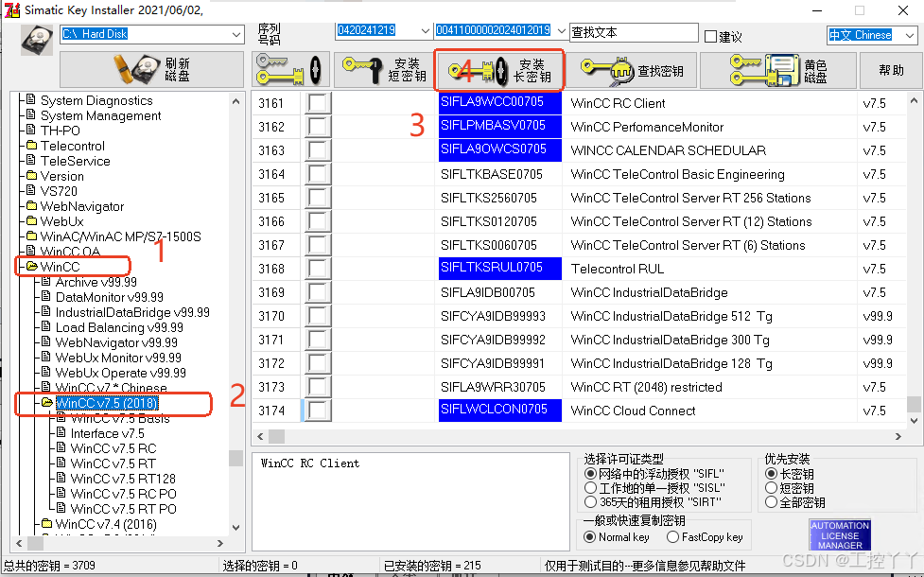Click Find Key (查找密钥) button
The height and width of the screenshot is (577, 924).
click(x=631, y=70)
